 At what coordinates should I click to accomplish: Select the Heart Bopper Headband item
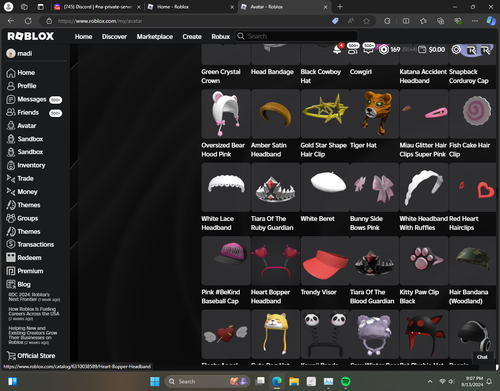(x=275, y=261)
